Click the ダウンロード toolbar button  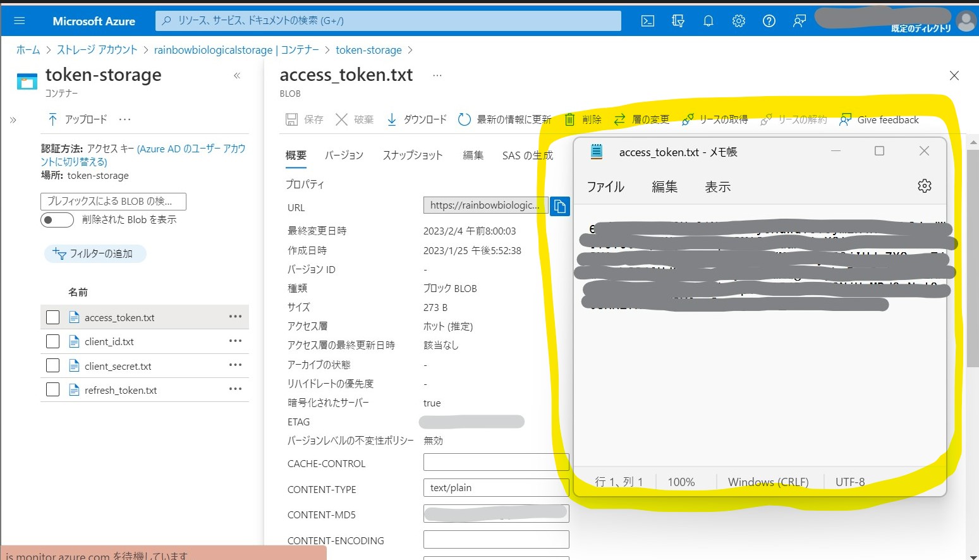click(417, 119)
